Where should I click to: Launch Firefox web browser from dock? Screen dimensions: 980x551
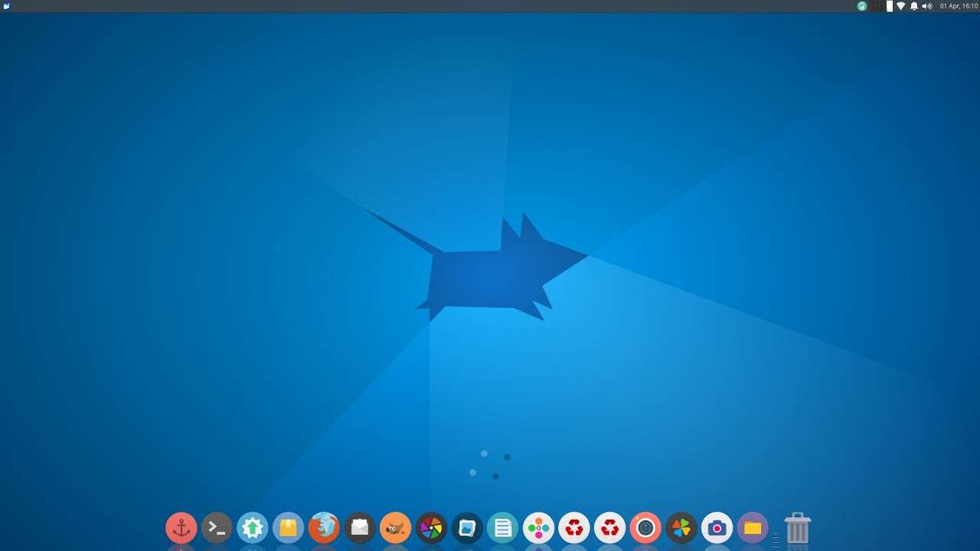pyautogui.click(x=324, y=528)
